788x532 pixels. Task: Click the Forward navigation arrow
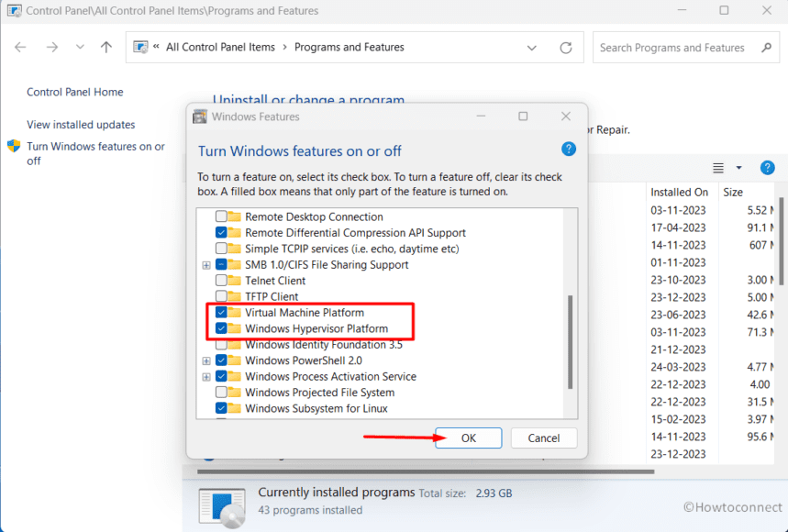click(x=51, y=47)
